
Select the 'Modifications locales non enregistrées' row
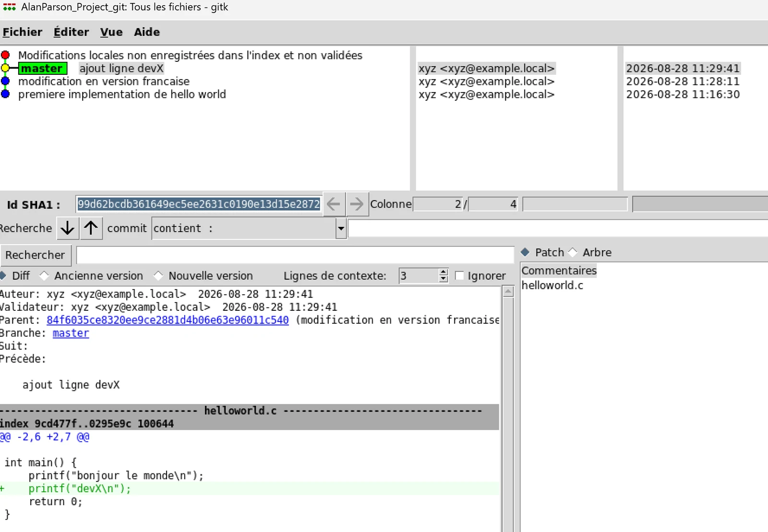click(x=190, y=55)
